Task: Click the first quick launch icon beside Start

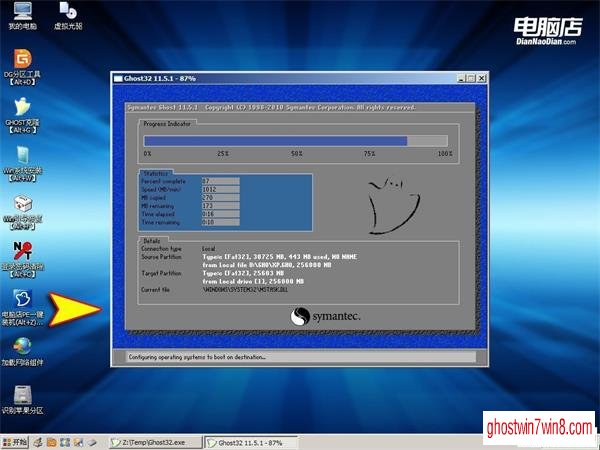Action: [x=38, y=443]
